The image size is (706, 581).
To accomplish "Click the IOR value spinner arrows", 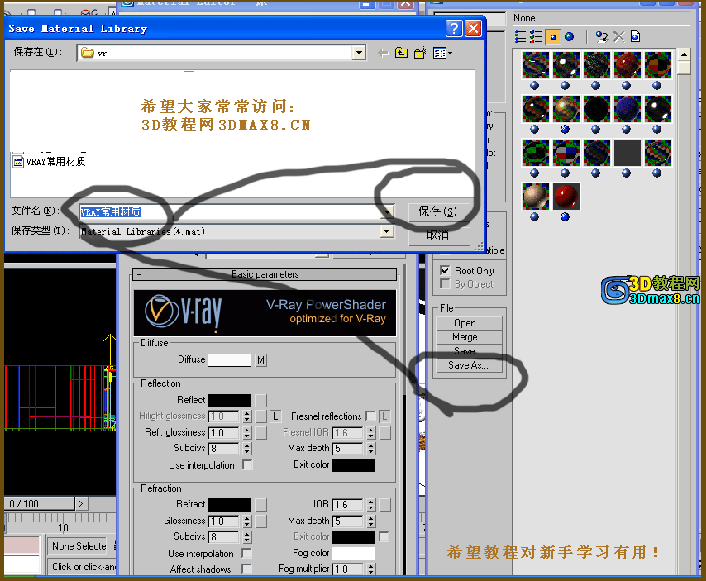I will pyautogui.click(x=371, y=505).
